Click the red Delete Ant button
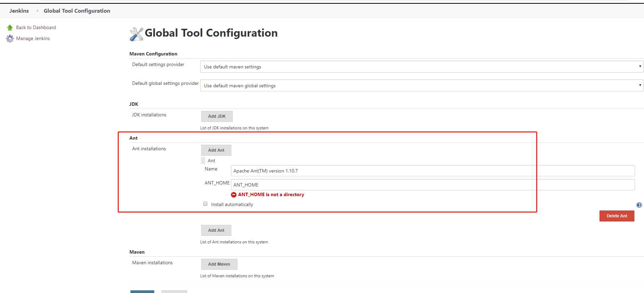644x293 pixels. tap(617, 216)
